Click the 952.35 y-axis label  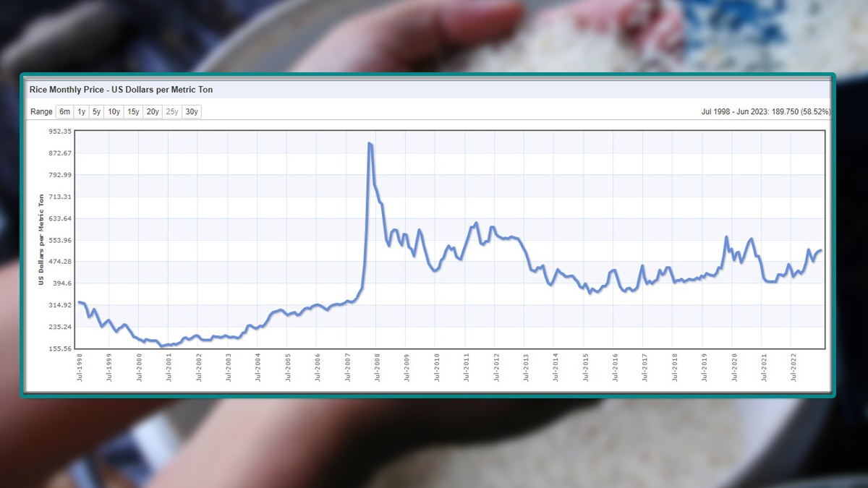click(61, 132)
